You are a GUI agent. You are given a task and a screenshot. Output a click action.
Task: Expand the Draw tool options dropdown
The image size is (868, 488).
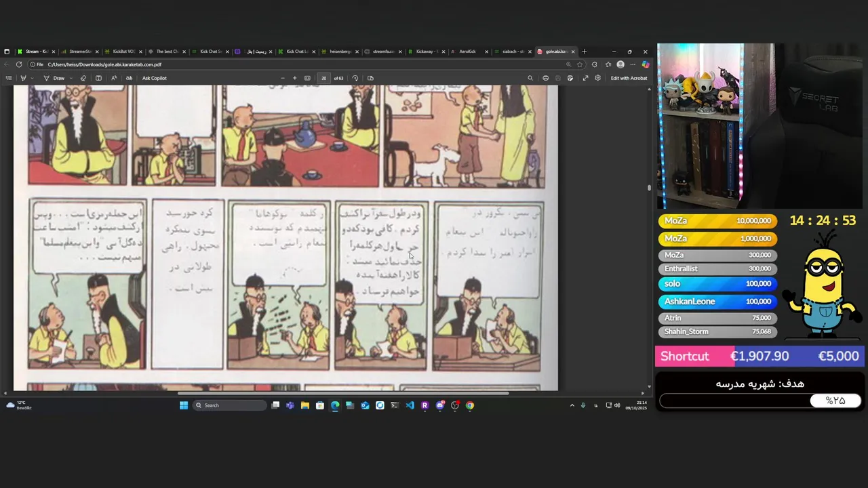click(71, 78)
